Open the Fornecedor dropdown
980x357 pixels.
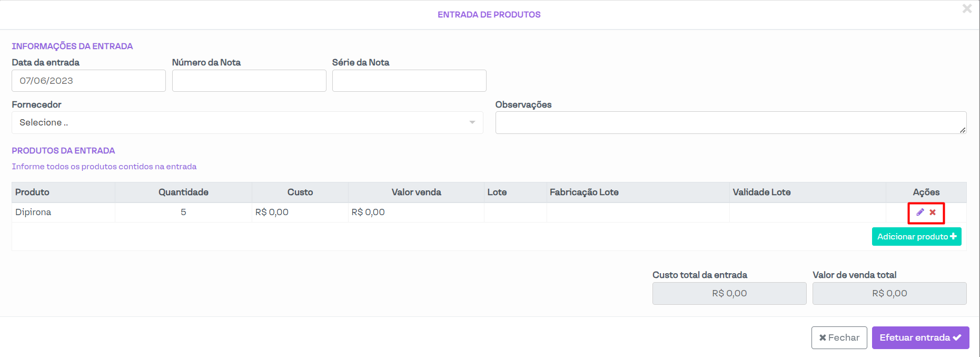click(247, 122)
